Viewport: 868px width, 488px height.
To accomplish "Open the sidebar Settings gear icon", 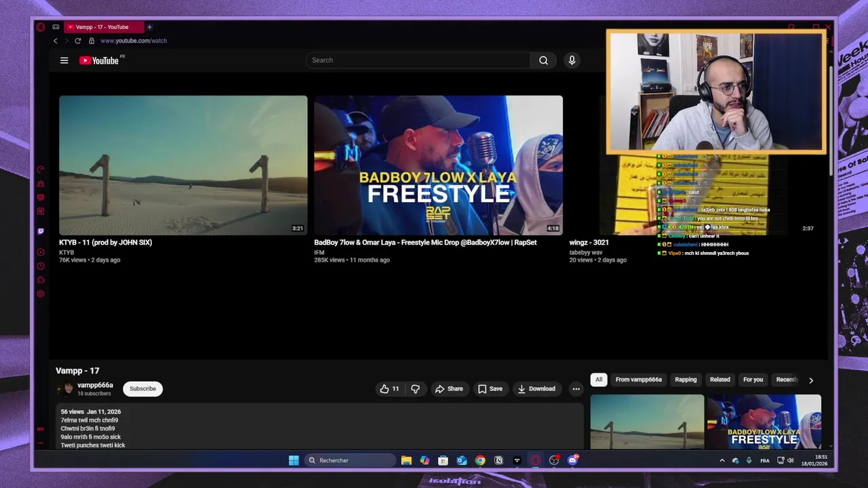I will 41,293.
